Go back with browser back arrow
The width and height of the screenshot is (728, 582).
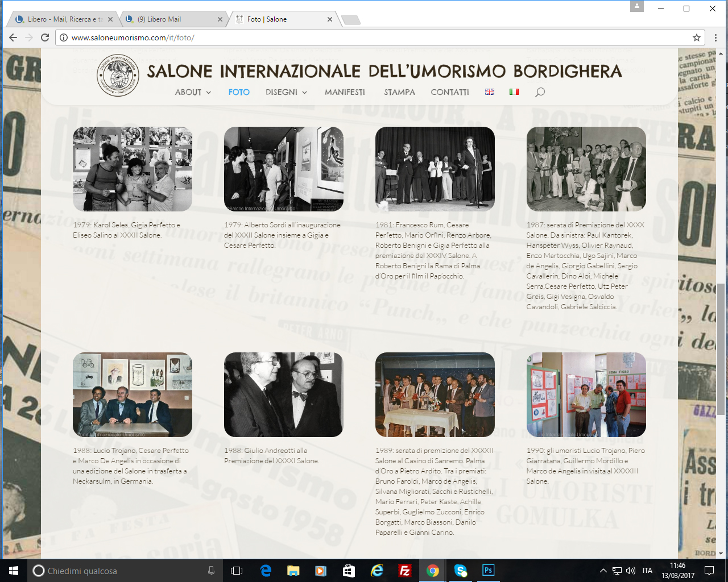pyautogui.click(x=13, y=38)
